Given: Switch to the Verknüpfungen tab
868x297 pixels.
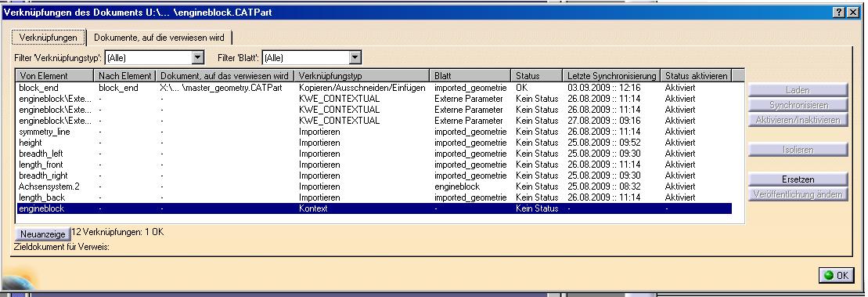Looking at the screenshot, I should point(49,37).
